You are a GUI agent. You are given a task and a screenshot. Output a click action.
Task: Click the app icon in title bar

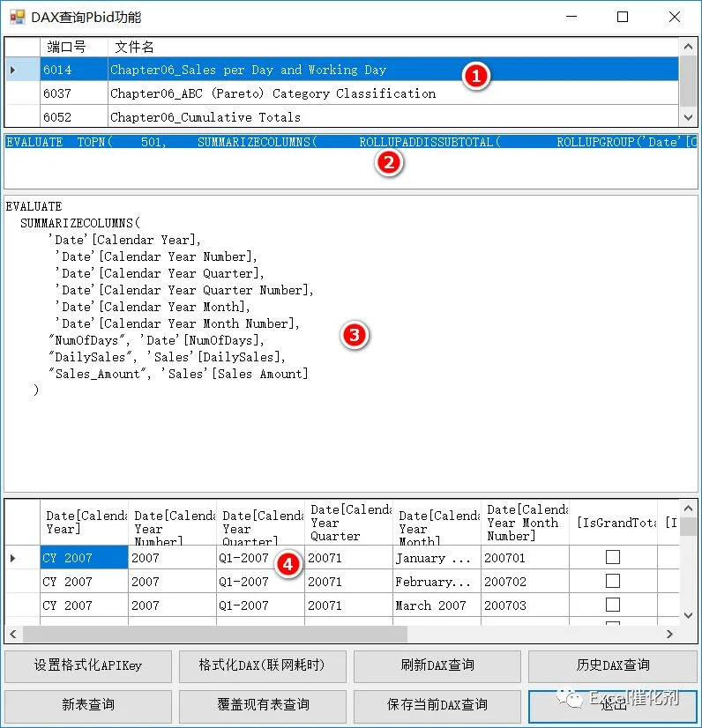(18, 17)
